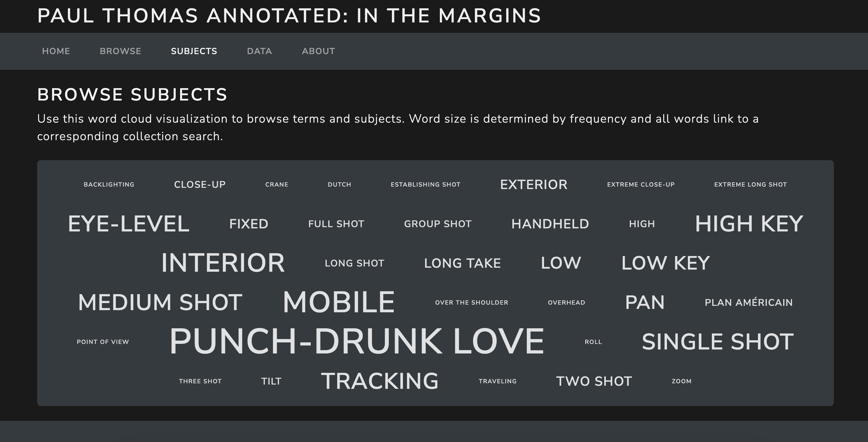Open the Medium Shot subject

point(160,302)
